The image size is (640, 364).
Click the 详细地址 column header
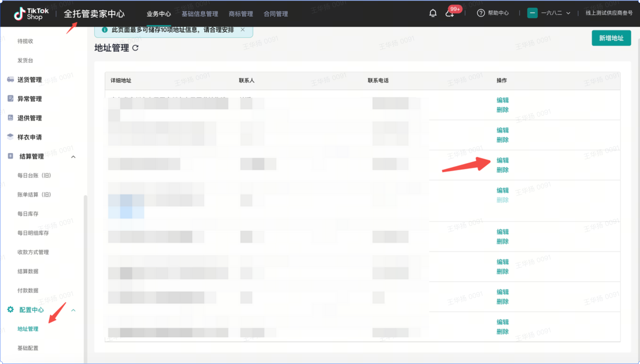(x=121, y=80)
